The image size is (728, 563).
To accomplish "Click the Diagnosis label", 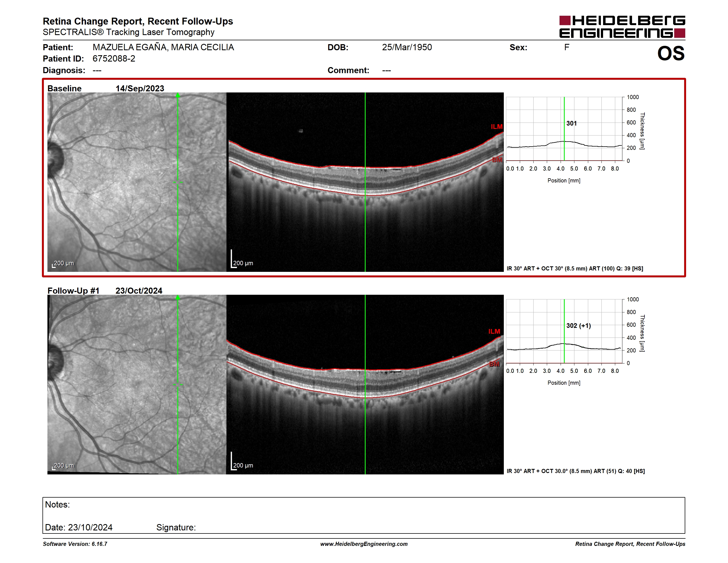I will (x=64, y=70).
